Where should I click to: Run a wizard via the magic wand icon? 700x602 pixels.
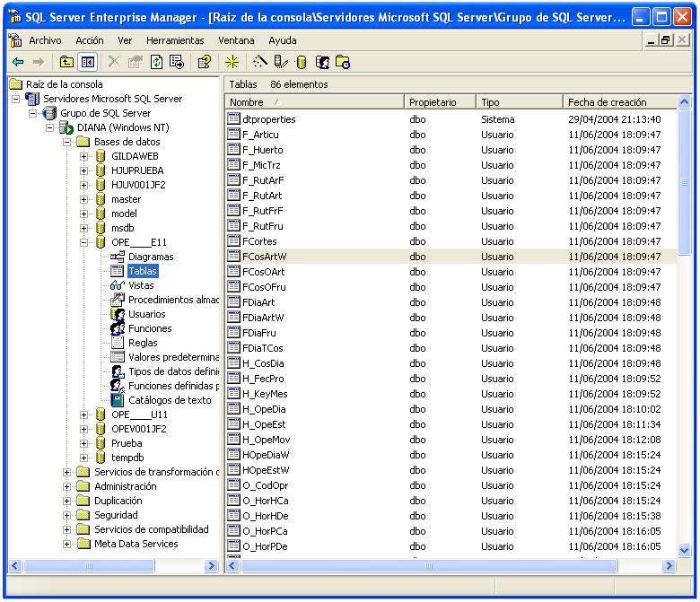coord(260,62)
